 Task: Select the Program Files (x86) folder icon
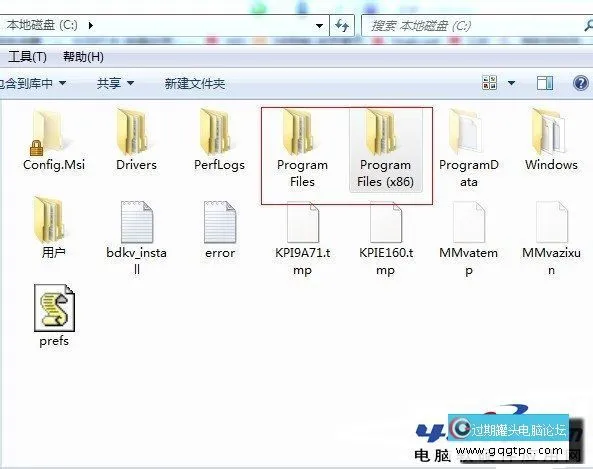coord(382,132)
